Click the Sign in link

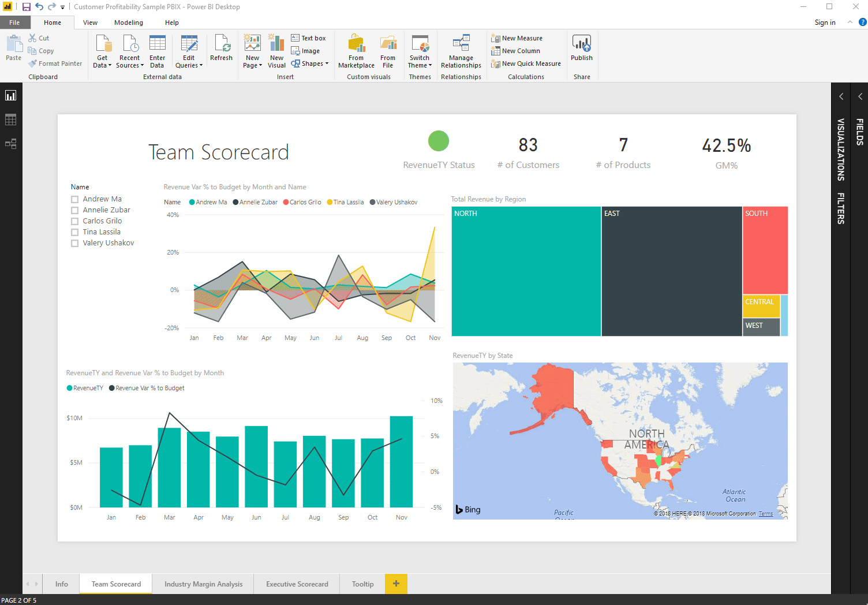[x=825, y=23]
